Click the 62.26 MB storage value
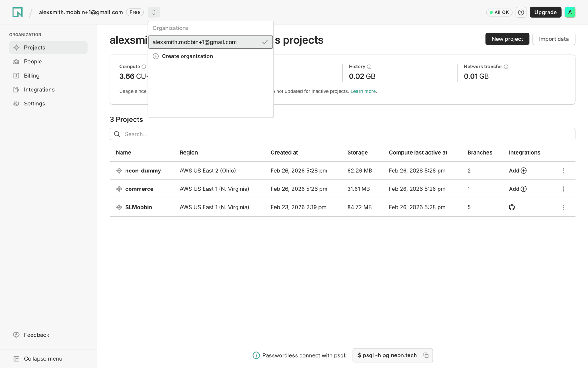This screenshot has width=588, height=368. pos(360,171)
